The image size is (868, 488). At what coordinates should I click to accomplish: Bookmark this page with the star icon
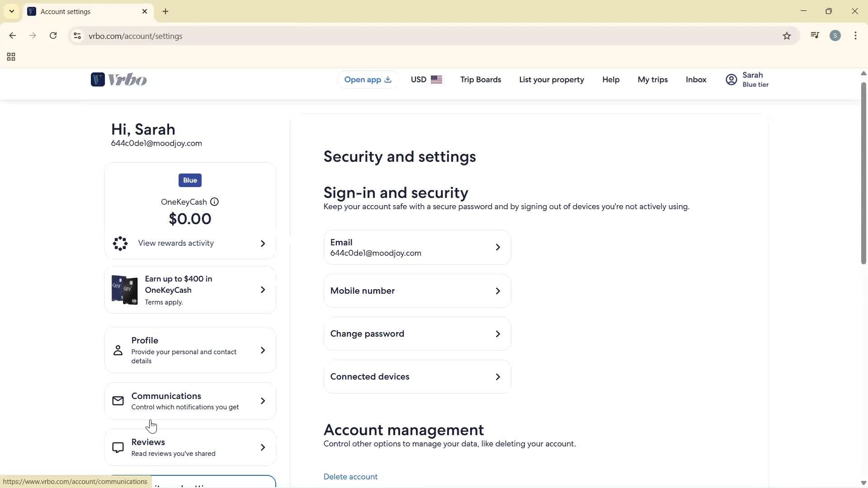(x=787, y=36)
